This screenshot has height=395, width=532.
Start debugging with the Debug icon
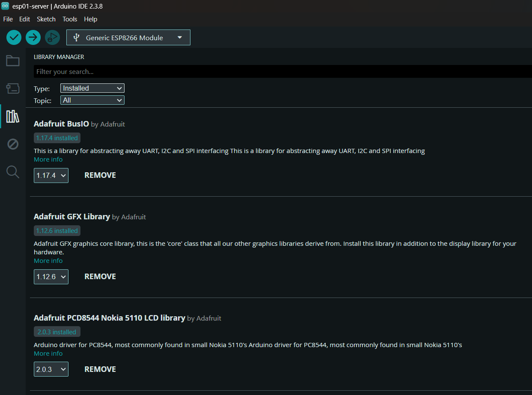pyautogui.click(x=52, y=38)
